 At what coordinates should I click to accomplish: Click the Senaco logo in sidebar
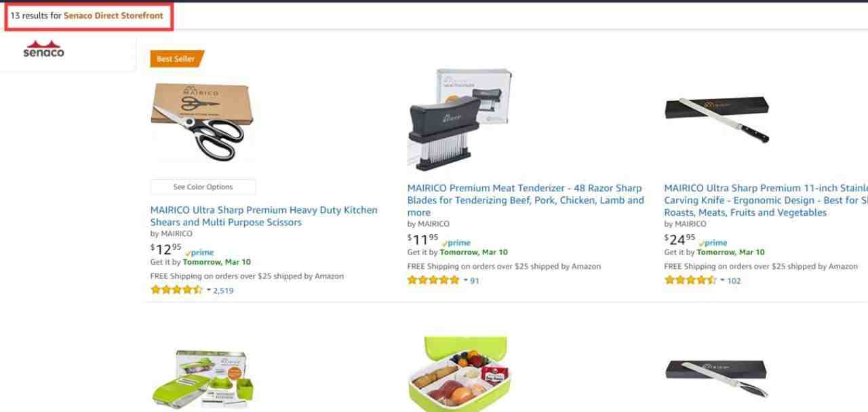tap(43, 49)
